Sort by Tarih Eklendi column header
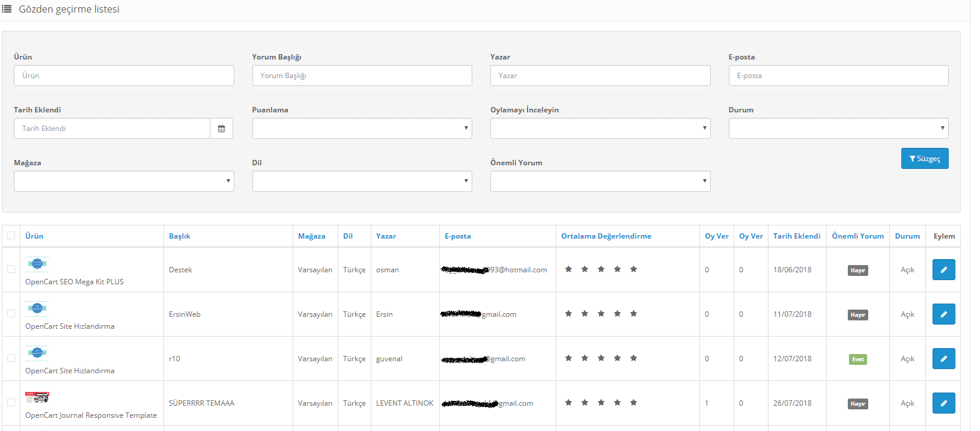 point(797,236)
